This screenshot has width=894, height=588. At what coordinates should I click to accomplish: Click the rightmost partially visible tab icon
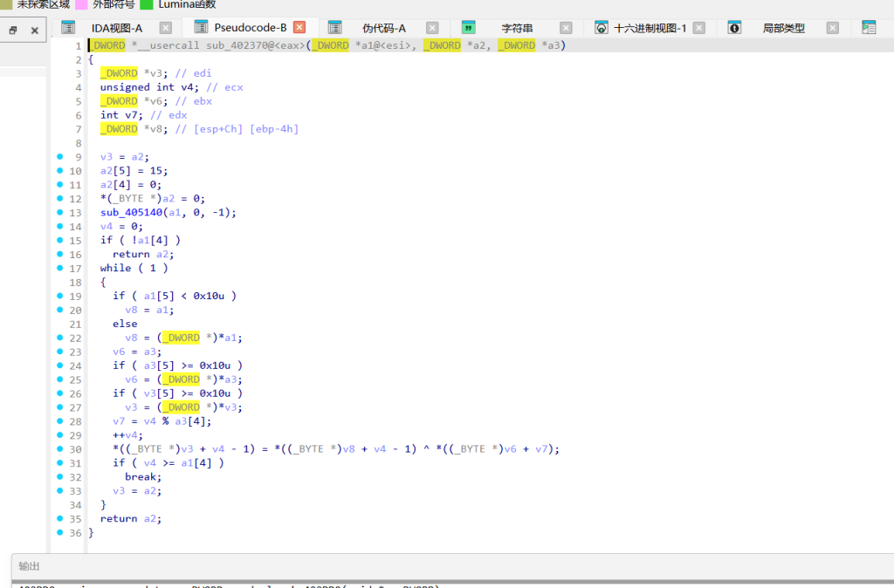(x=869, y=27)
